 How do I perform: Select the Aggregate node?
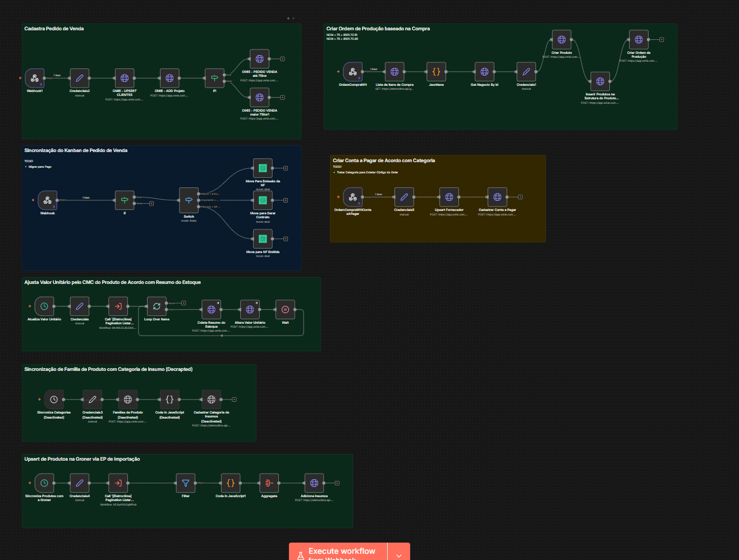pos(269,483)
